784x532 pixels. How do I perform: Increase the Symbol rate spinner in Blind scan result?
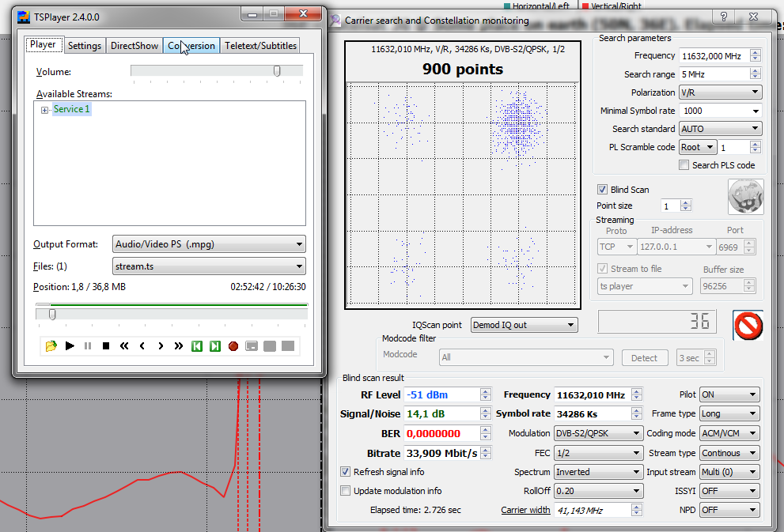tap(637, 410)
